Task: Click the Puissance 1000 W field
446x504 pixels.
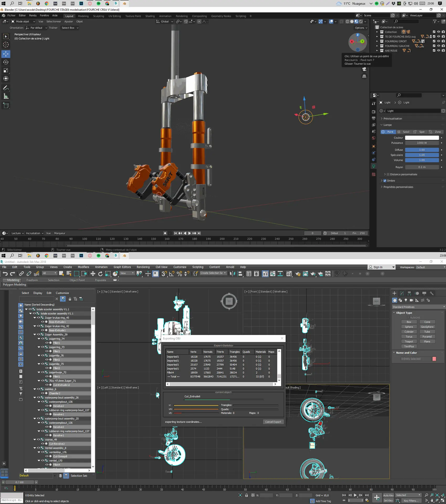Action: (x=422, y=143)
